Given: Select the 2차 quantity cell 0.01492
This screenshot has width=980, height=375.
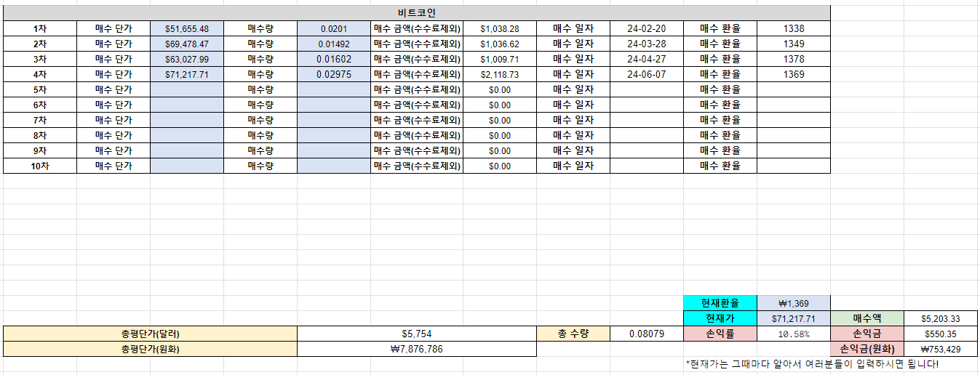Looking at the screenshot, I should pyautogui.click(x=334, y=44).
